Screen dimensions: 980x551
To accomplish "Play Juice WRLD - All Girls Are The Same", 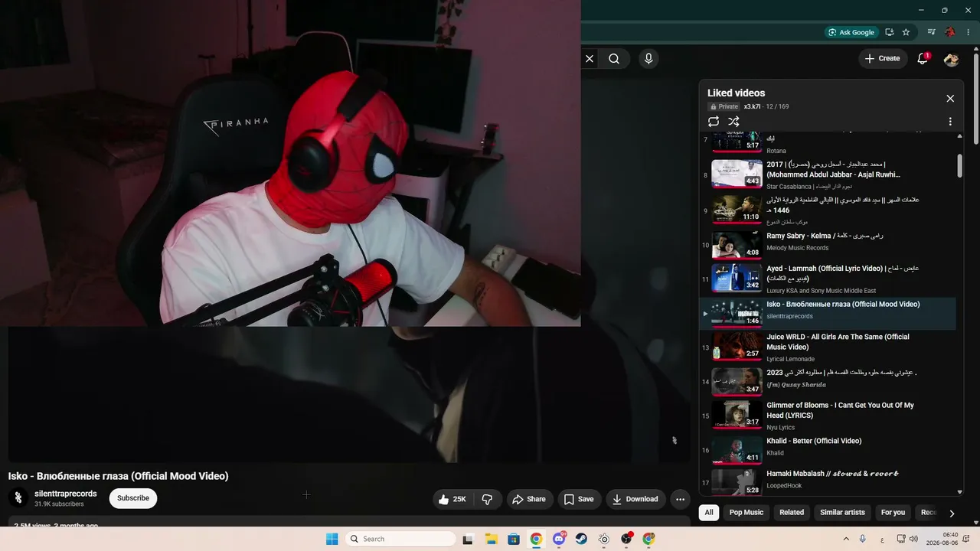I will [829, 347].
